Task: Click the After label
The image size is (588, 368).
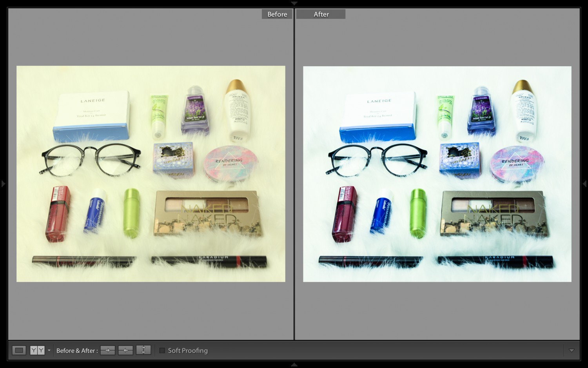Action: click(x=321, y=14)
